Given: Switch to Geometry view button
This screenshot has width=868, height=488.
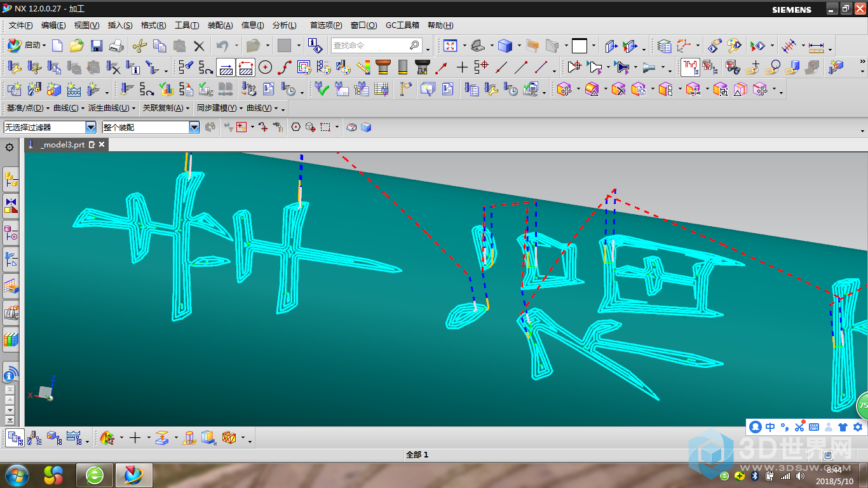Looking at the screenshot, I should point(54,438).
